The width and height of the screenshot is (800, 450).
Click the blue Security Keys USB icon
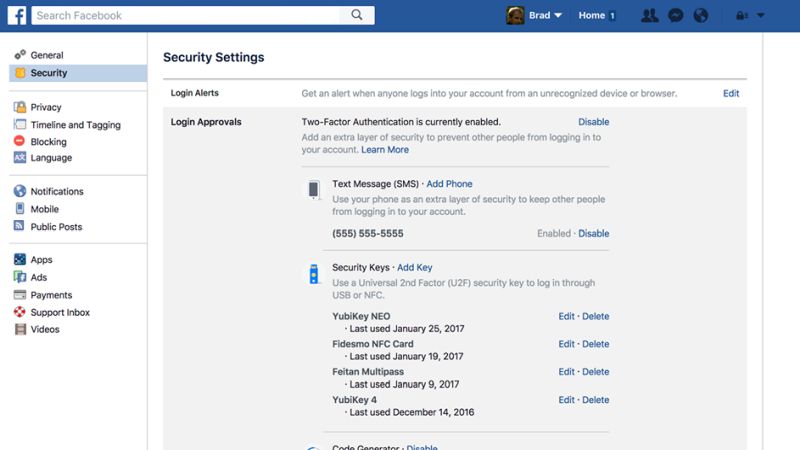pyautogui.click(x=314, y=274)
